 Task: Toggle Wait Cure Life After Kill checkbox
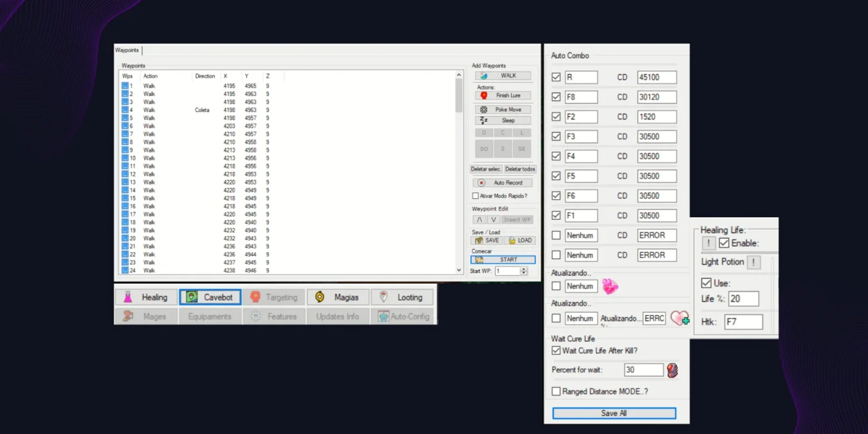556,351
